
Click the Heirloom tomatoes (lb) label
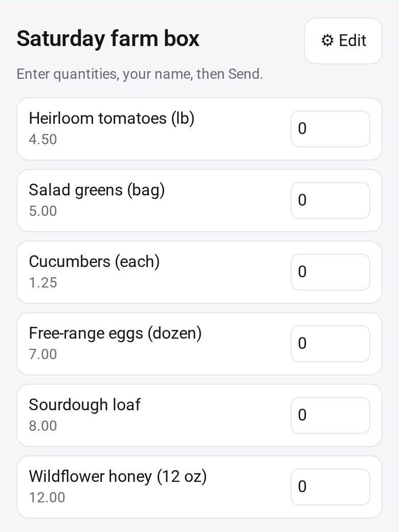(112, 119)
